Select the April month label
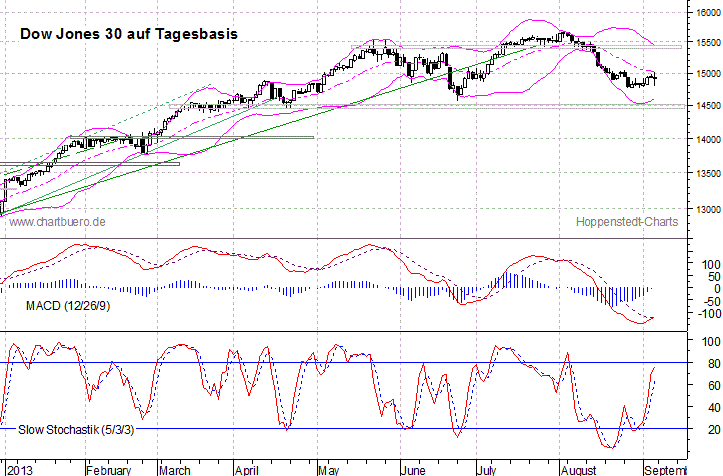 tap(246, 470)
